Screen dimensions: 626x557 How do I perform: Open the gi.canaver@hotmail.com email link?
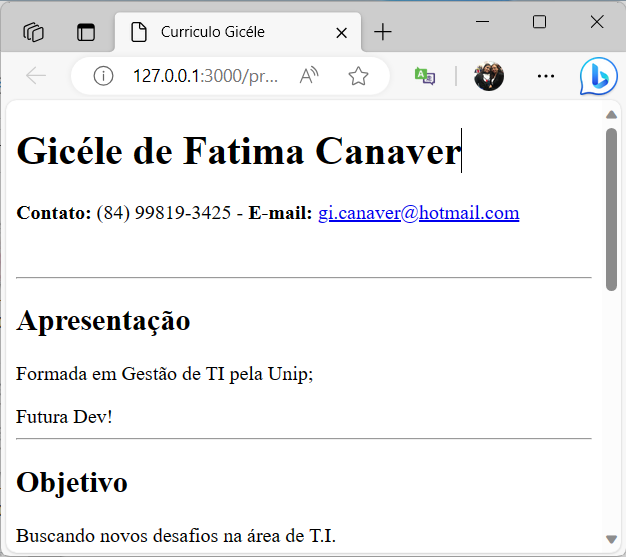pos(418,213)
